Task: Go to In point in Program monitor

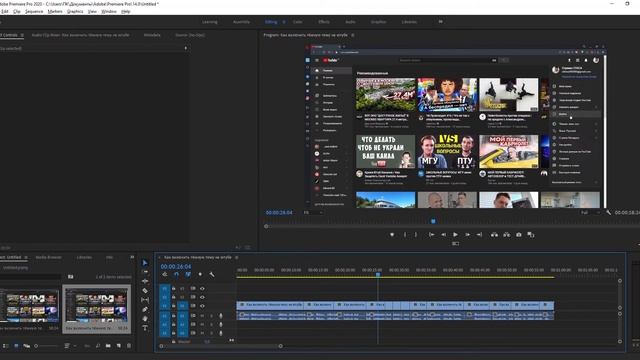Action: click(x=431, y=235)
